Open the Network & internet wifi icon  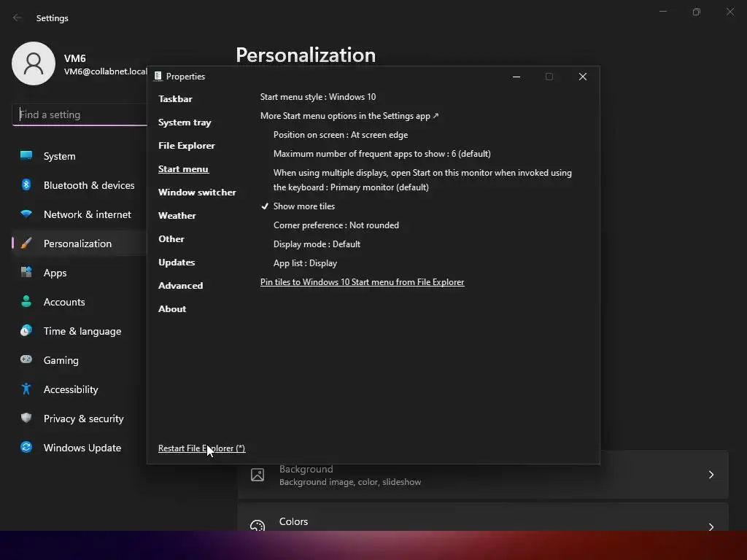click(26, 214)
